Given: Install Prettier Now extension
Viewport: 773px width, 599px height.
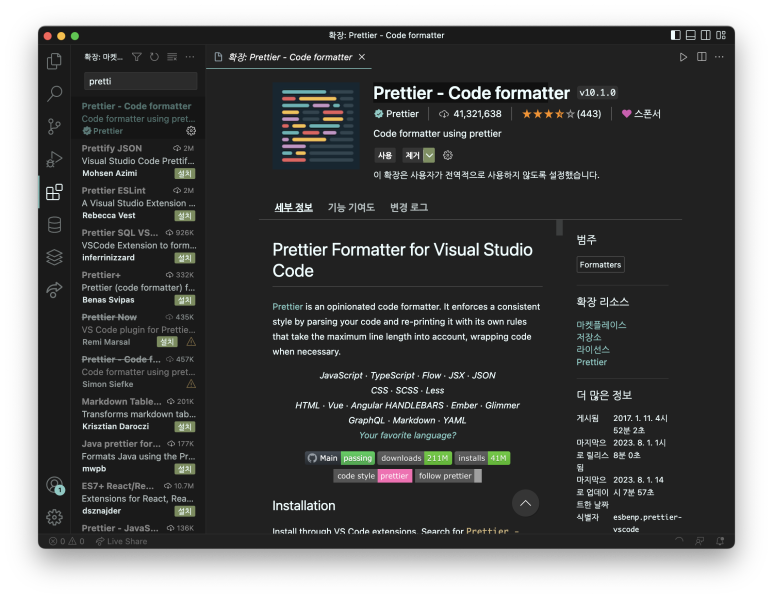Looking at the screenshot, I should (x=167, y=342).
